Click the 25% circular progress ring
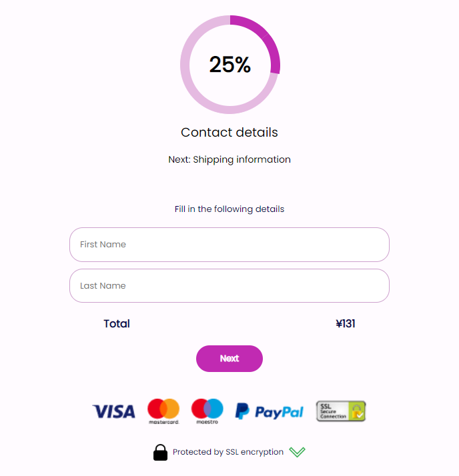This screenshot has width=459, height=476. 230,65
